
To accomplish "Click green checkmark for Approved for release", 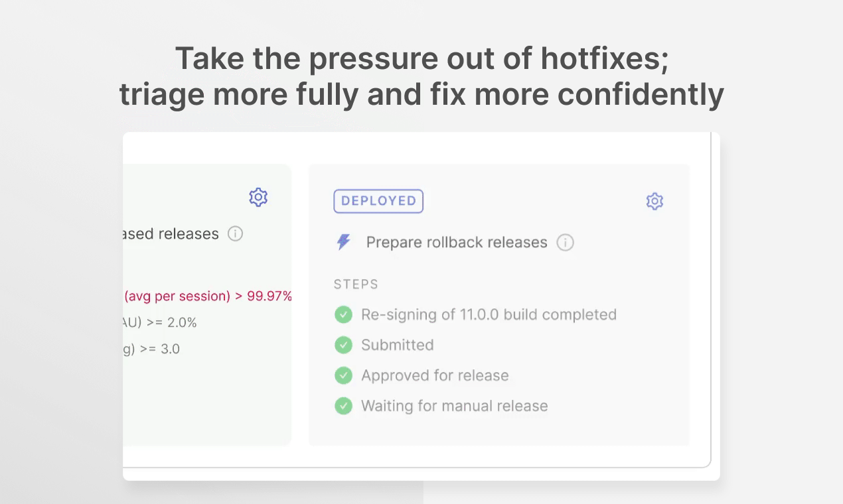I will [x=343, y=375].
